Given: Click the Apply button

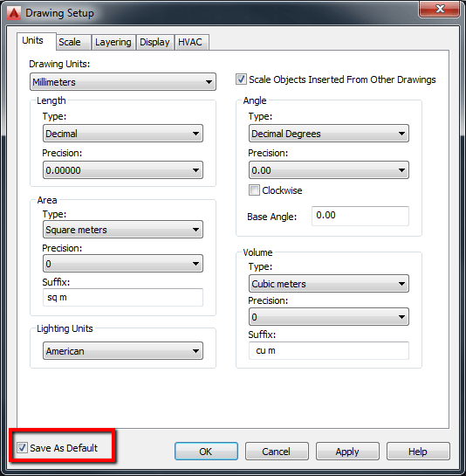Looking at the screenshot, I should [347, 451].
